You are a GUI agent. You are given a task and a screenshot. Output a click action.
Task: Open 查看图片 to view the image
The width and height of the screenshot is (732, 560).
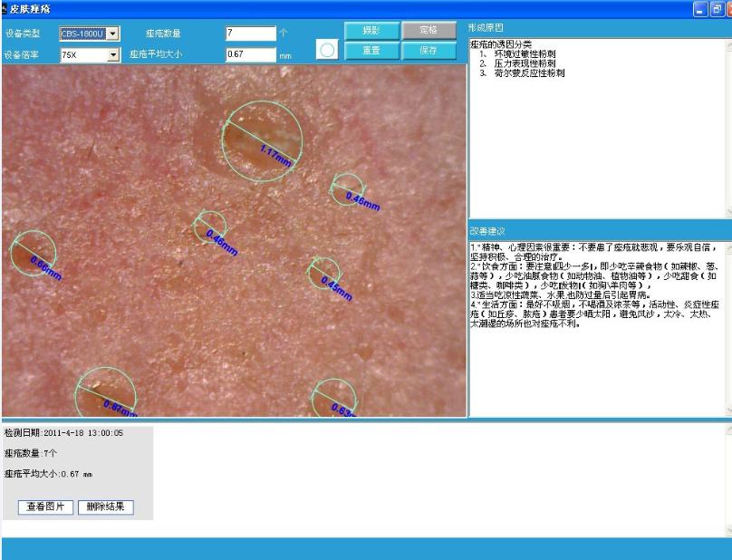coord(46,507)
